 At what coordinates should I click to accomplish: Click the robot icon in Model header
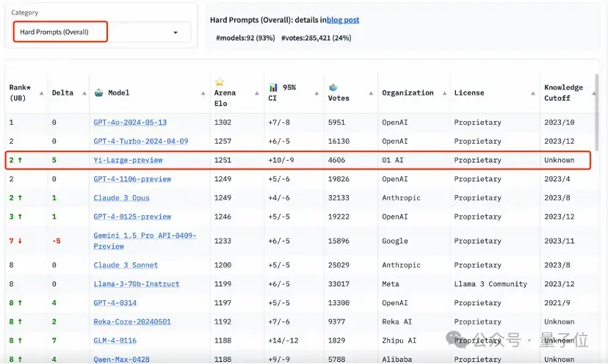pyautogui.click(x=99, y=93)
